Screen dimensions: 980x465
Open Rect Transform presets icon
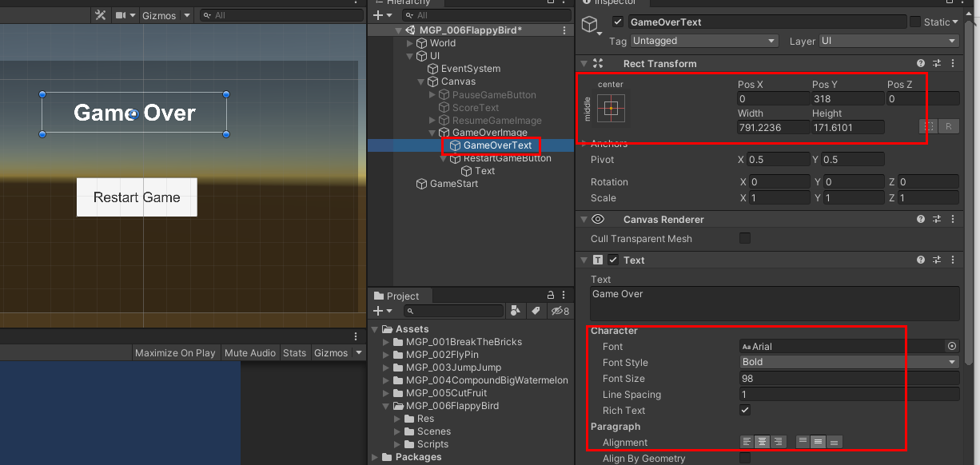point(938,63)
